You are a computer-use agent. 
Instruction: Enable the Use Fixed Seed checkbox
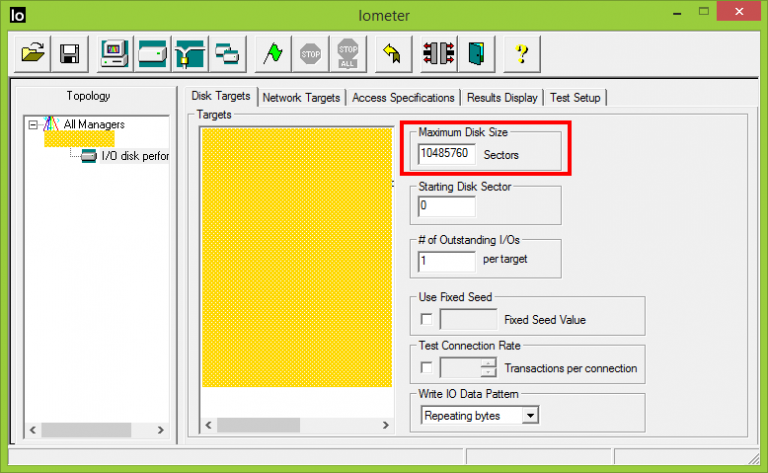pyautogui.click(x=427, y=320)
